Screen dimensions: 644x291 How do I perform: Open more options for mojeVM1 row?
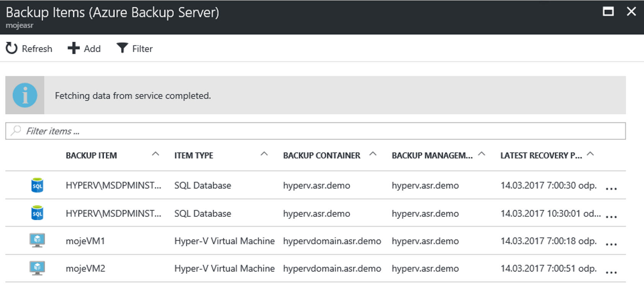pyautogui.click(x=611, y=244)
